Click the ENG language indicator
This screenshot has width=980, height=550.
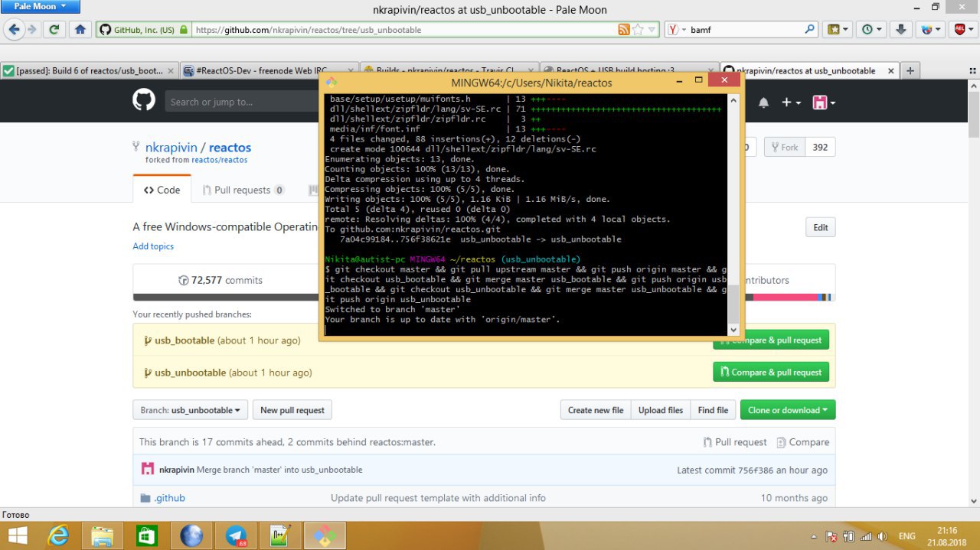(x=906, y=537)
